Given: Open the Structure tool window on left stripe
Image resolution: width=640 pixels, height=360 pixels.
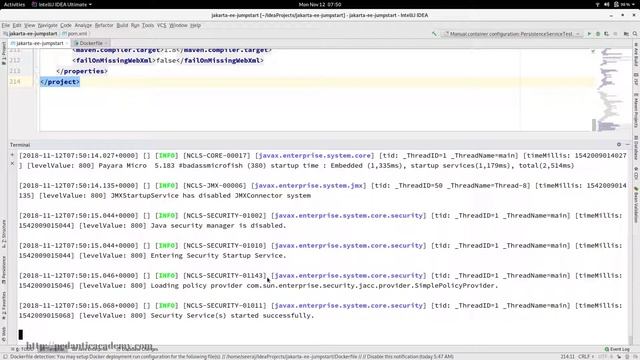Looking at the screenshot, I should tap(4, 233).
